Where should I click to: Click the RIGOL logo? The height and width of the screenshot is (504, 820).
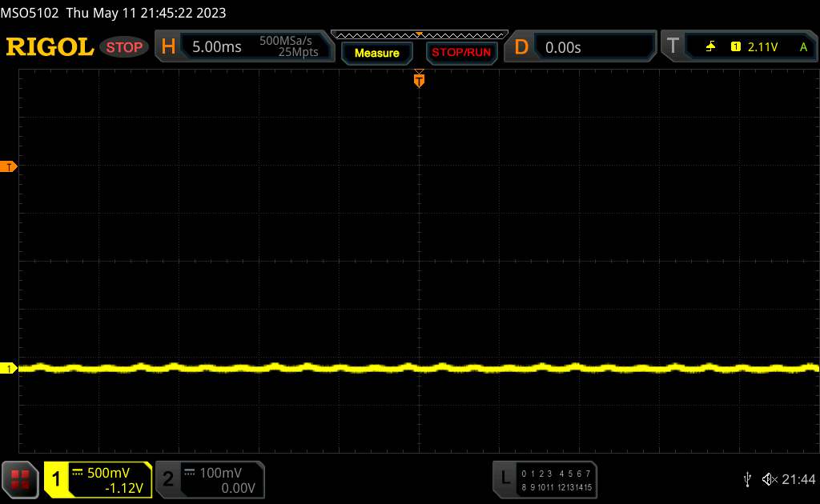coord(50,47)
